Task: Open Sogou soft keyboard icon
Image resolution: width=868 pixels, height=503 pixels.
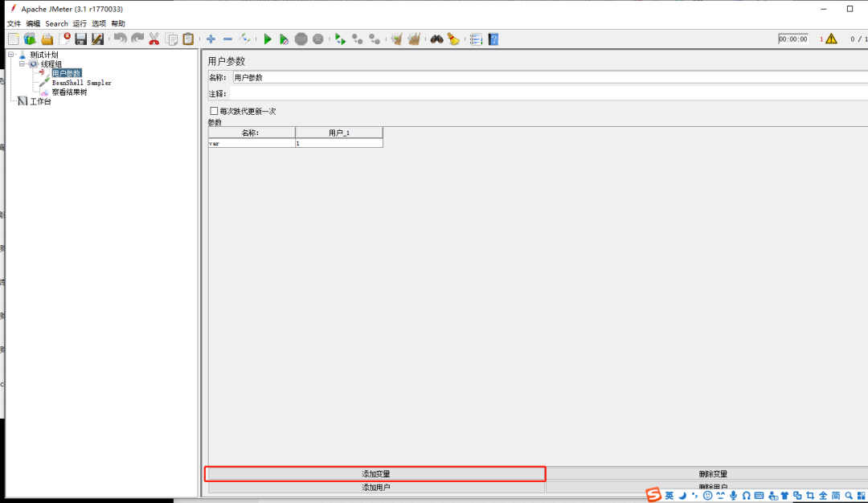Action: 759,495
